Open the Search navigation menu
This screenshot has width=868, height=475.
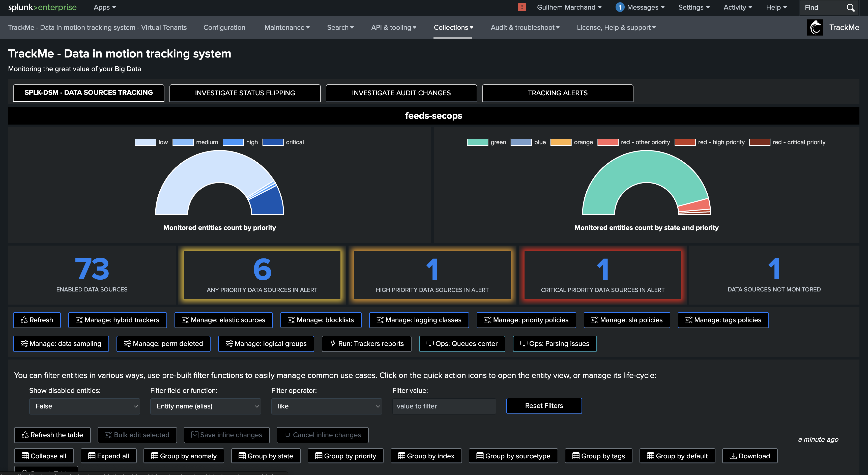(340, 27)
